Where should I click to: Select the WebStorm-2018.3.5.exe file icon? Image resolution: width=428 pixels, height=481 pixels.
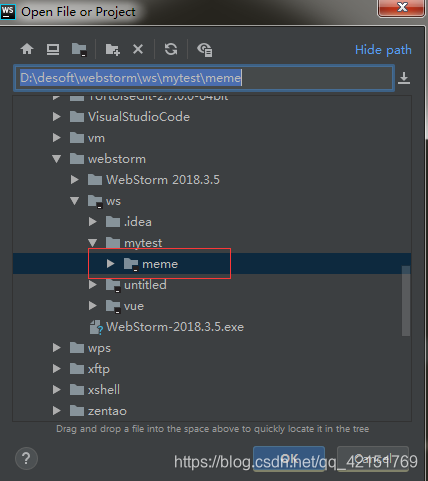coord(96,327)
